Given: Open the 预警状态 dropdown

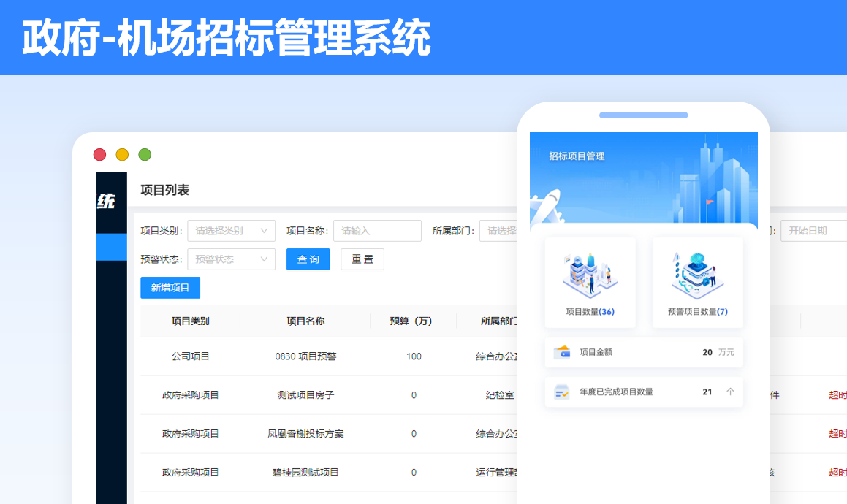Looking at the screenshot, I should (231, 259).
